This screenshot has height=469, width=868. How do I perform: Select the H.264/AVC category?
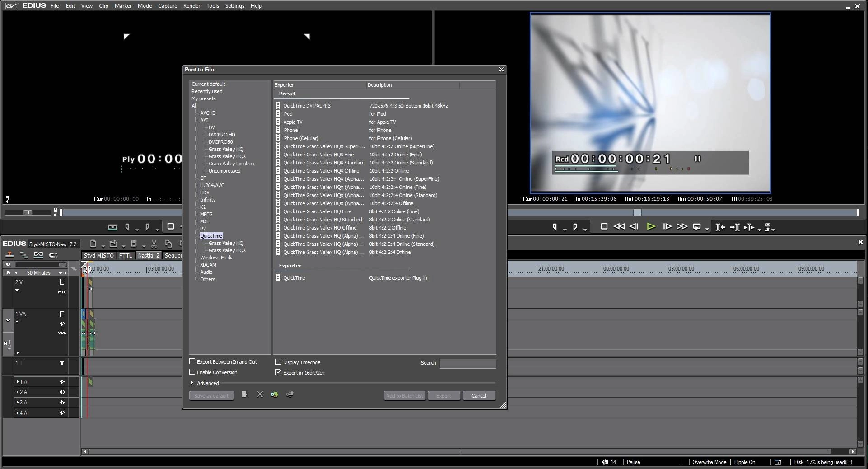coord(212,185)
